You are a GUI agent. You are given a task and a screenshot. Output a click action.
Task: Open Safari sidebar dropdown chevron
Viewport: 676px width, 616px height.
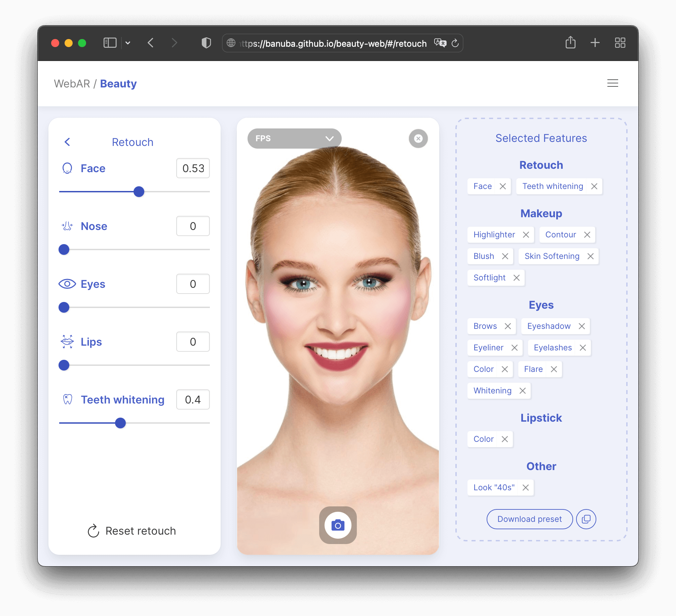pyautogui.click(x=128, y=43)
